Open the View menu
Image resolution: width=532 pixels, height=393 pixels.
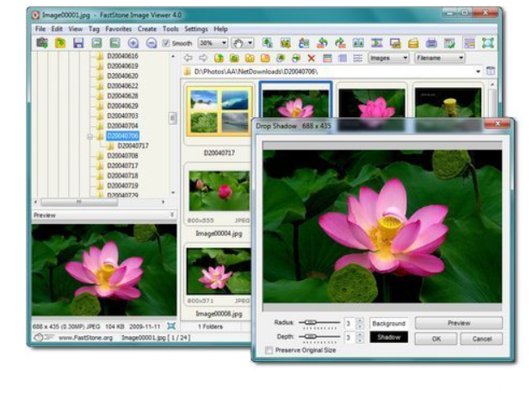click(75, 29)
